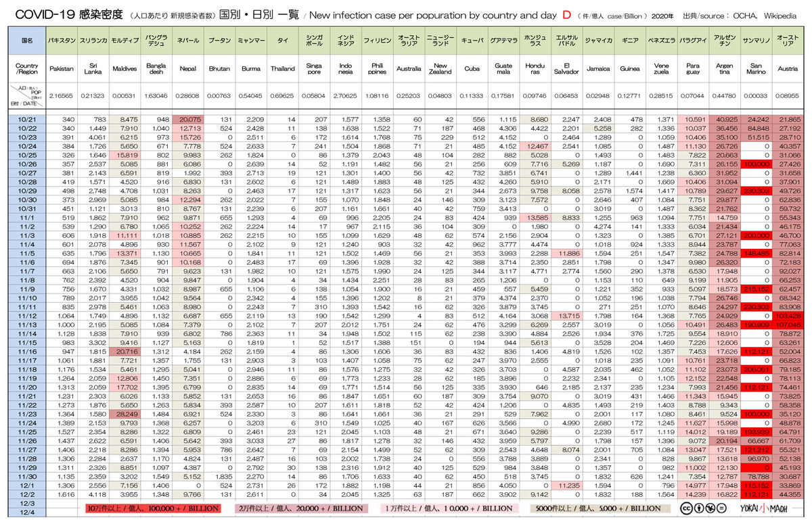Click the Bangladesh column header
812x522 pixels.
click(x=156, y=69)
